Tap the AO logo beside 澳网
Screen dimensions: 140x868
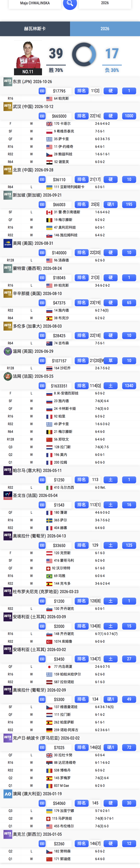(x=8, y=794)
